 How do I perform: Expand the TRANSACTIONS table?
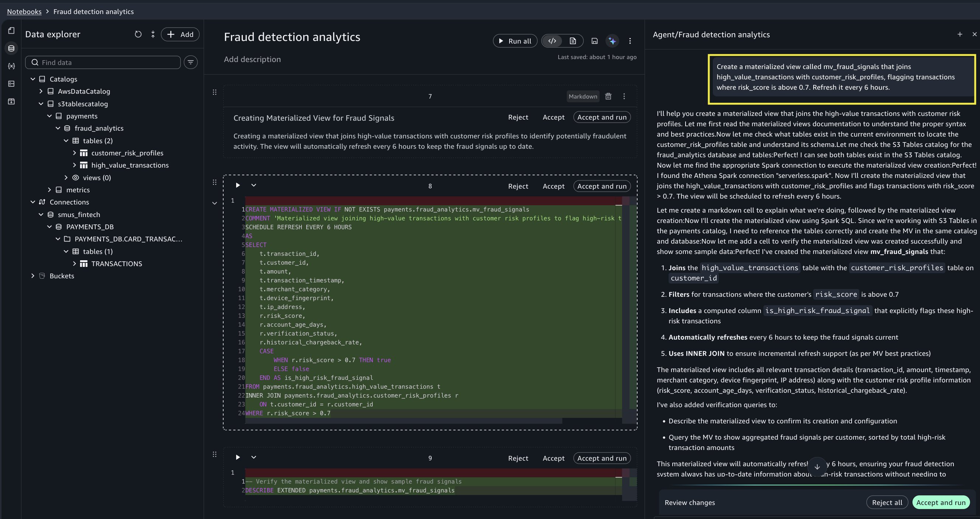75,264
